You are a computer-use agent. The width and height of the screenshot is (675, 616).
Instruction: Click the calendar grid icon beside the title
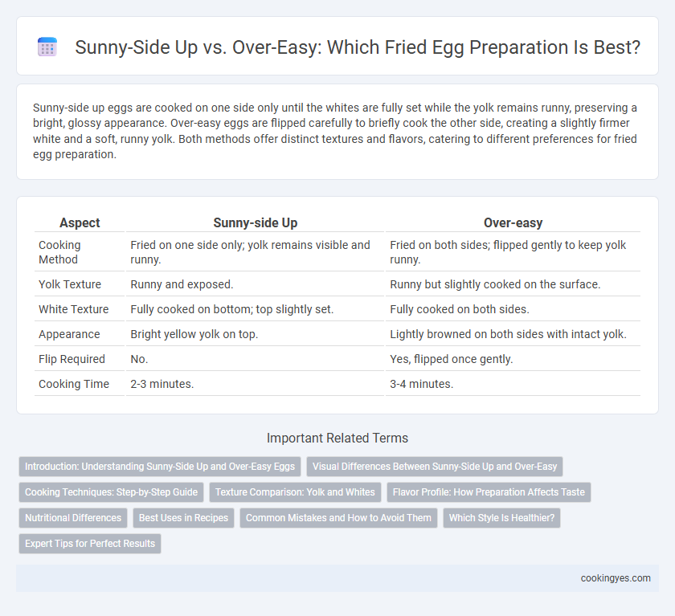coord(47,47)
